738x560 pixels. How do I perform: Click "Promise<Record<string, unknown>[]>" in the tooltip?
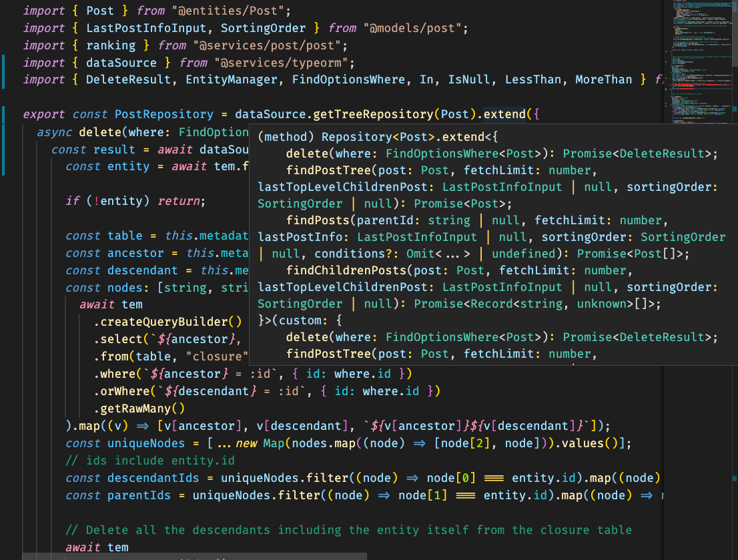(533, 304)
